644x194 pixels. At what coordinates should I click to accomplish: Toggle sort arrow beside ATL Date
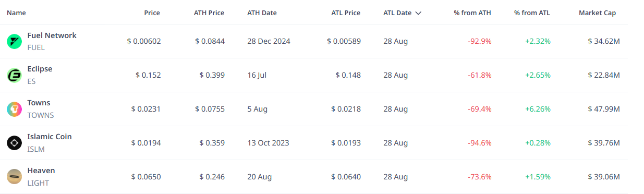point(418,13)
